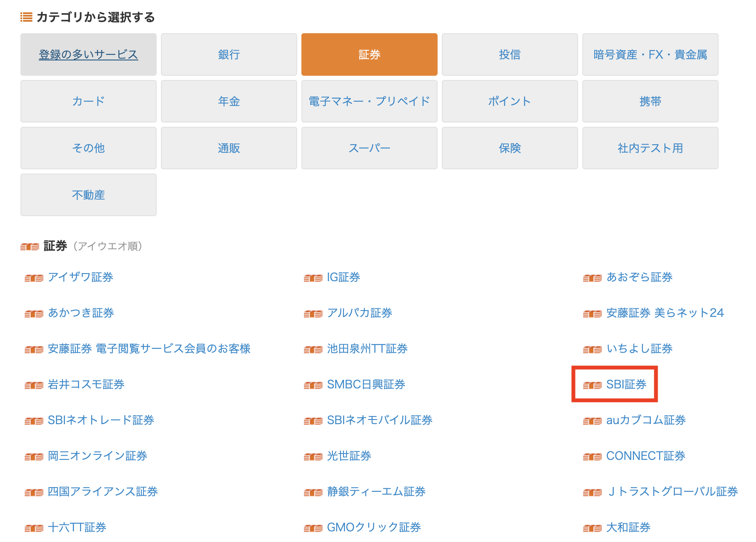
Task: Click the icon beside IG証券
Action: coord(313,278)
